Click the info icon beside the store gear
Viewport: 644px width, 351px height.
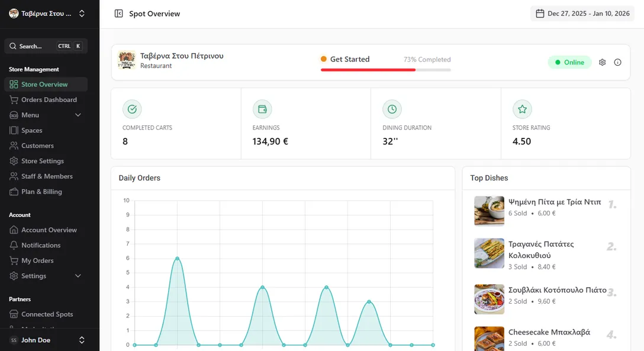point(617,62)
